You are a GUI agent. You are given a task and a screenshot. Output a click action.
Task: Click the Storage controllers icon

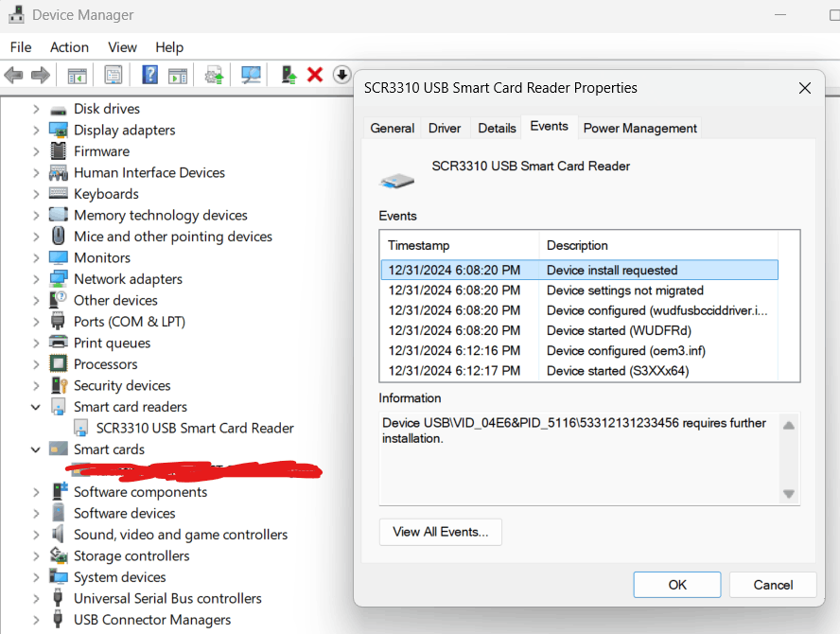59,555
